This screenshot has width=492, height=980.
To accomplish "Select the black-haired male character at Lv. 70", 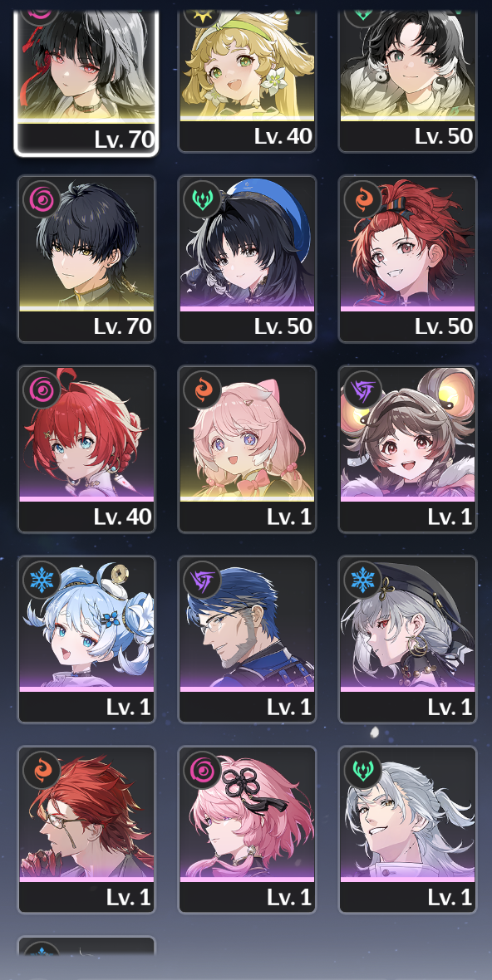I will point(86,259).
